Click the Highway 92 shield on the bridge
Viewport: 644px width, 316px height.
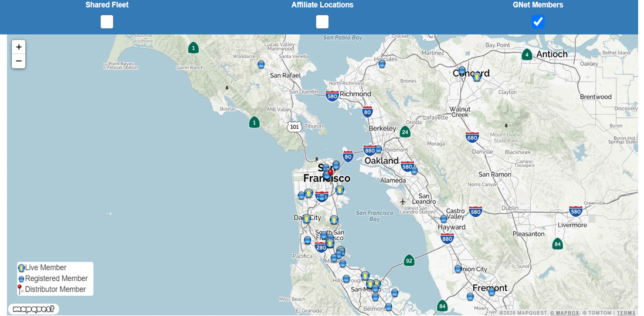409,260
